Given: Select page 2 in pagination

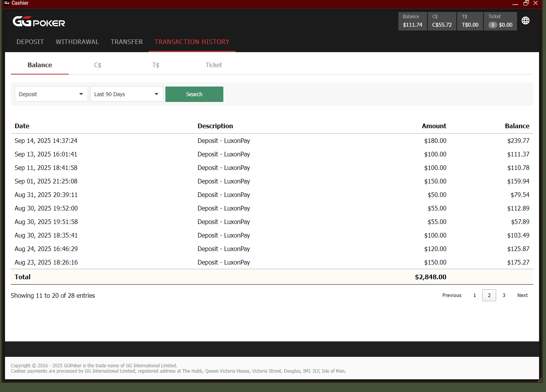Looking at the screenshot, I should click(489, 295).
